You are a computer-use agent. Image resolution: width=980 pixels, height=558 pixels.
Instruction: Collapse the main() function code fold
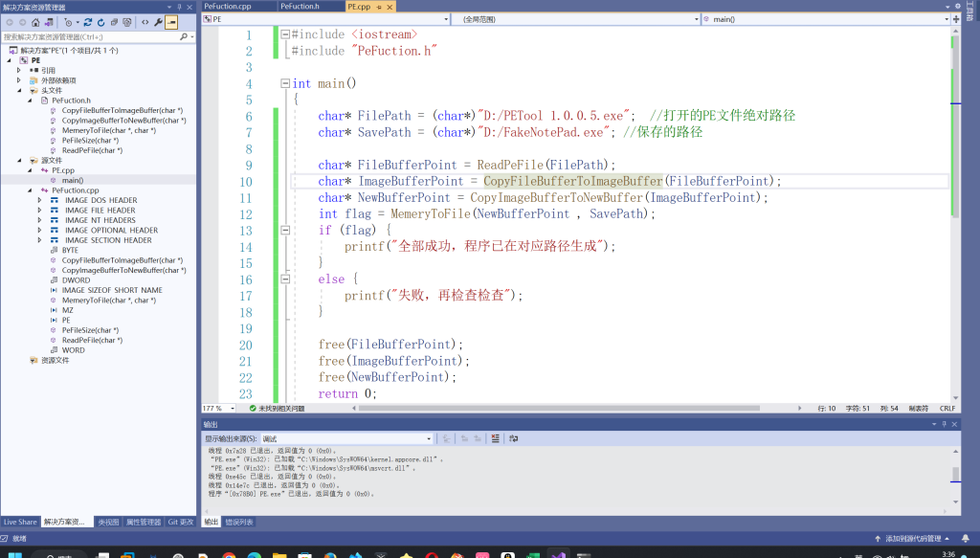[284, 83]
